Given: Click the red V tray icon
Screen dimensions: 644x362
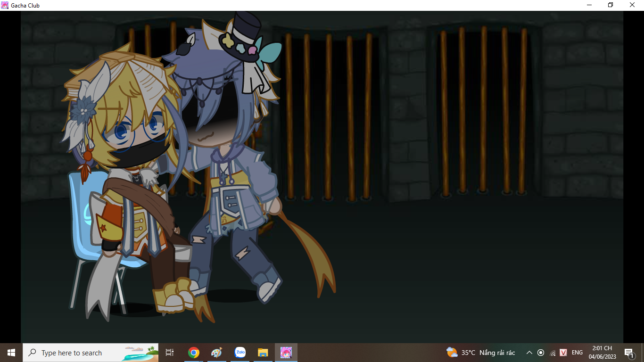Looking at the screenshot, I should coord(563,353).
